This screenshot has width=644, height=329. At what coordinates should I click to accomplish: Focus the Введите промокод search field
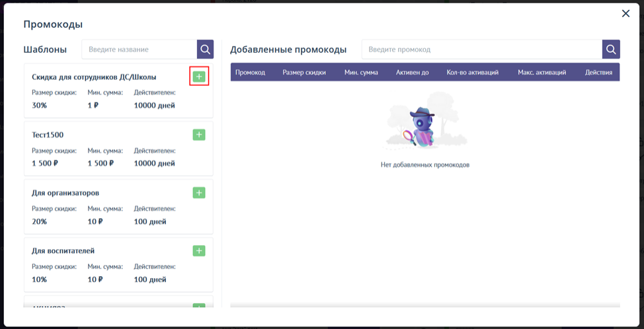(x=481, y=49)
